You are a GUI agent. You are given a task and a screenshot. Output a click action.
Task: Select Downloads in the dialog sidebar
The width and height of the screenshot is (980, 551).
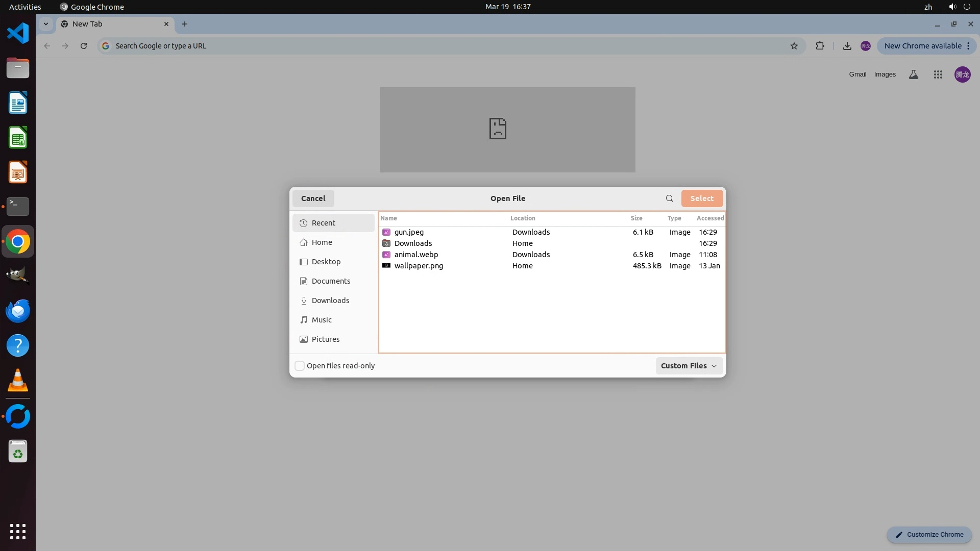tap(330, 300)
